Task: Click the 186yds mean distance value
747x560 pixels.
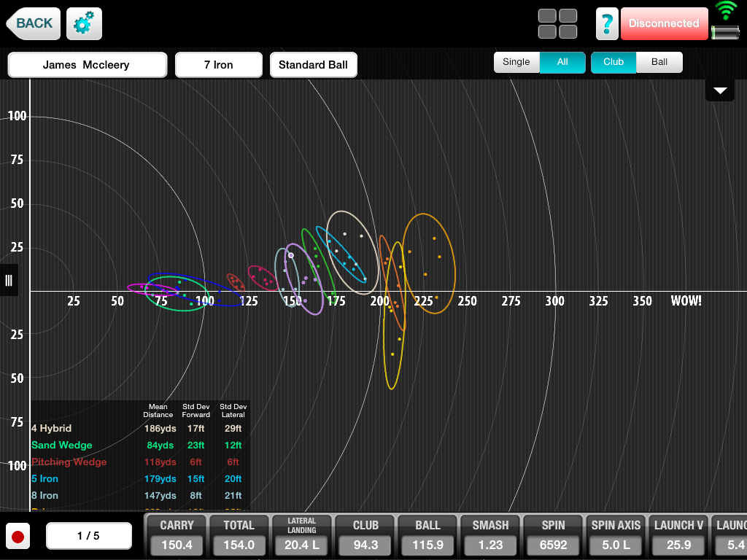Action: tap(160, 429)
